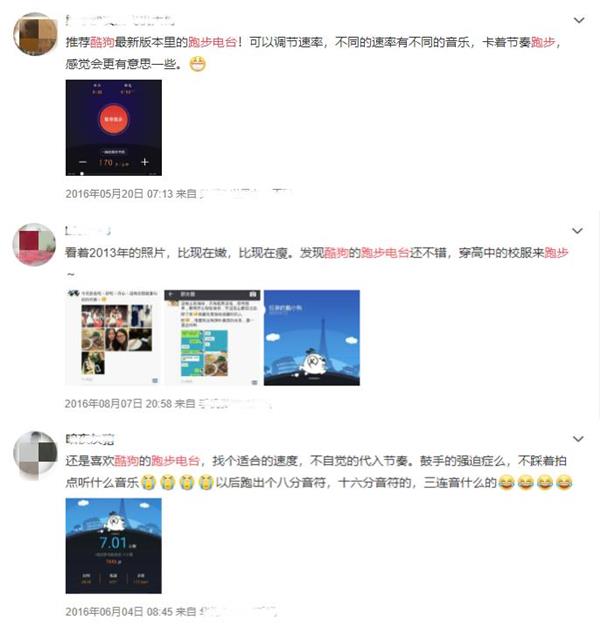Expand second post's chevron options

tap(577, 231)
